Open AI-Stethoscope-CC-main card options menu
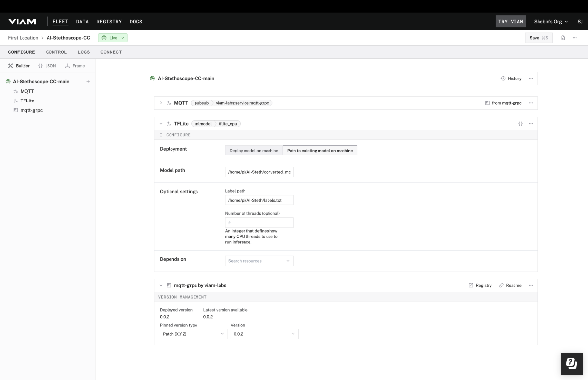This screenshot has width=588, height=380. point(531,78)
